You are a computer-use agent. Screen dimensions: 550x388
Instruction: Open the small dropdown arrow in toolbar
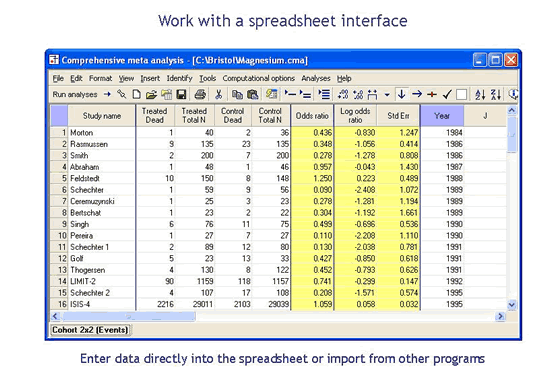tap(387, 94)
